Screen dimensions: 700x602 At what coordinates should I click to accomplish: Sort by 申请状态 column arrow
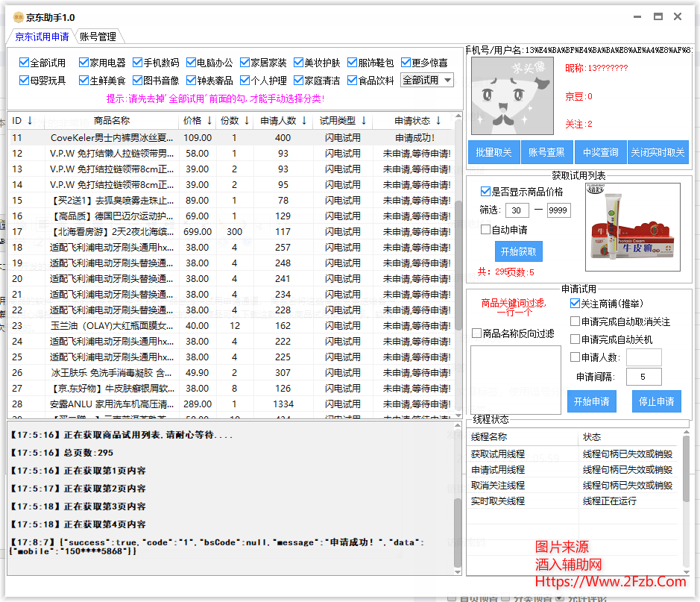[x=438, y=121]
